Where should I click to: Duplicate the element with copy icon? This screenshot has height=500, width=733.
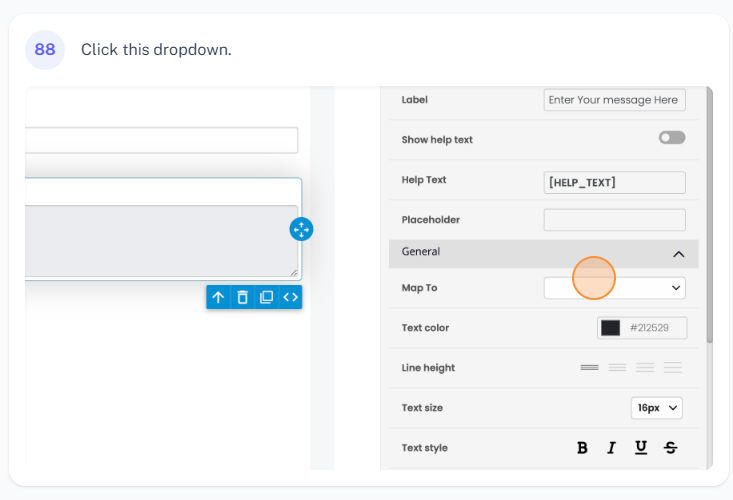click(x=266, y=297)
